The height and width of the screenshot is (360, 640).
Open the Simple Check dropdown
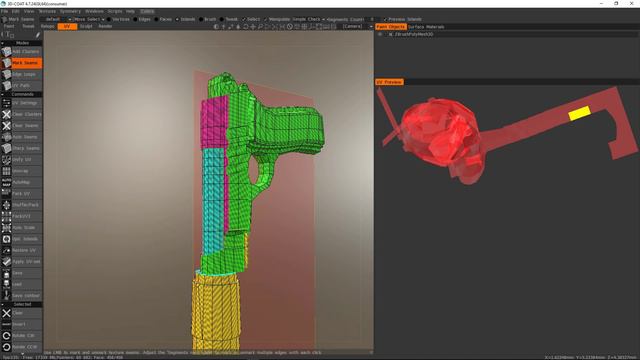pyautogui.click(x=309, y=19)
